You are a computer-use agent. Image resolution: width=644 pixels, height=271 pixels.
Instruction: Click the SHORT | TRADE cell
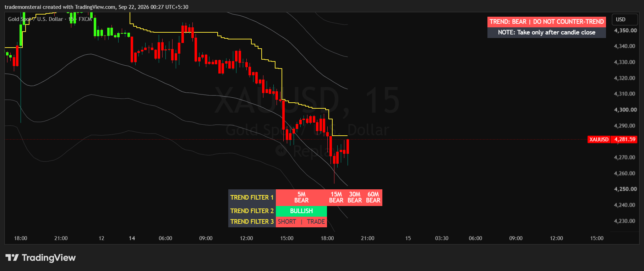pos(301,222)
